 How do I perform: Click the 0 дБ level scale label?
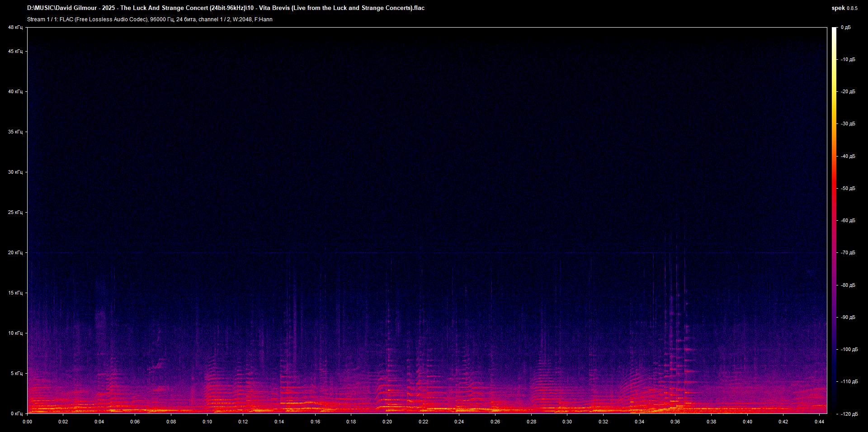pos(846,28)
